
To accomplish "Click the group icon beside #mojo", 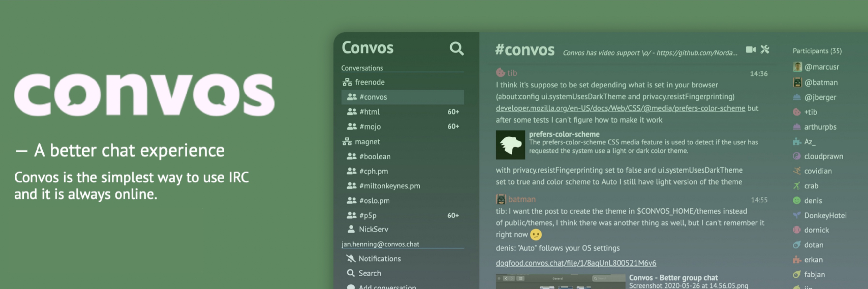I will coord(352,127).
